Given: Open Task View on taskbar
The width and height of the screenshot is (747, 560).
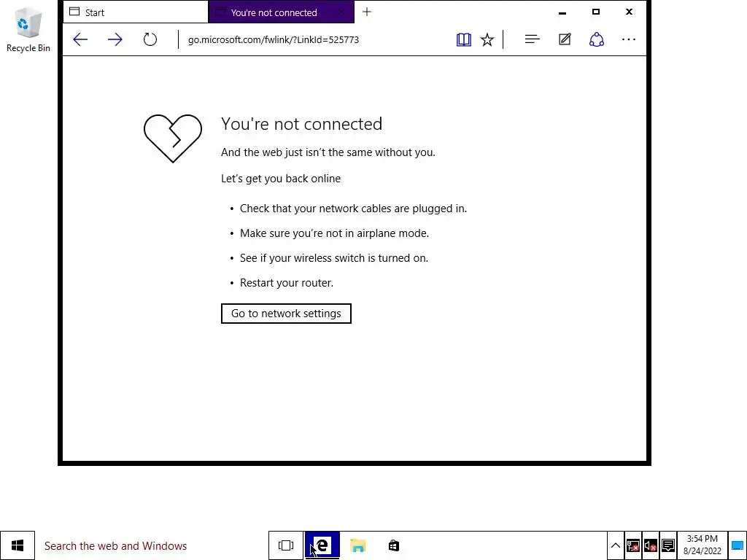Looking at the screenshot, I should coord(286,545).
